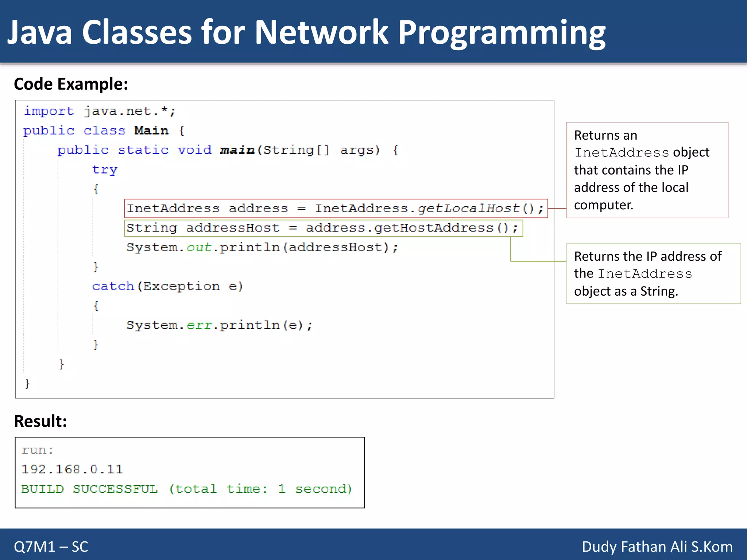Screen dimensions: 747x560
Task: Select the 'public static void main(String[] args)' line
Action: click(x=228, y=150)
